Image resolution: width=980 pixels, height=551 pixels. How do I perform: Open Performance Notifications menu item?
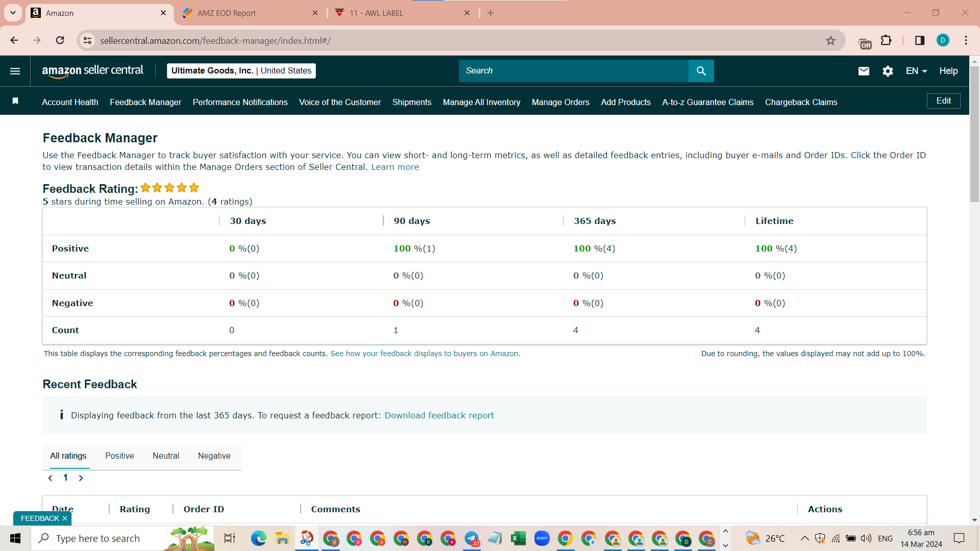point(240,102)
